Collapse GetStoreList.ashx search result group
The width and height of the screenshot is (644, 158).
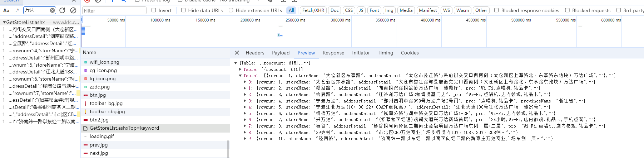[4, 22]
